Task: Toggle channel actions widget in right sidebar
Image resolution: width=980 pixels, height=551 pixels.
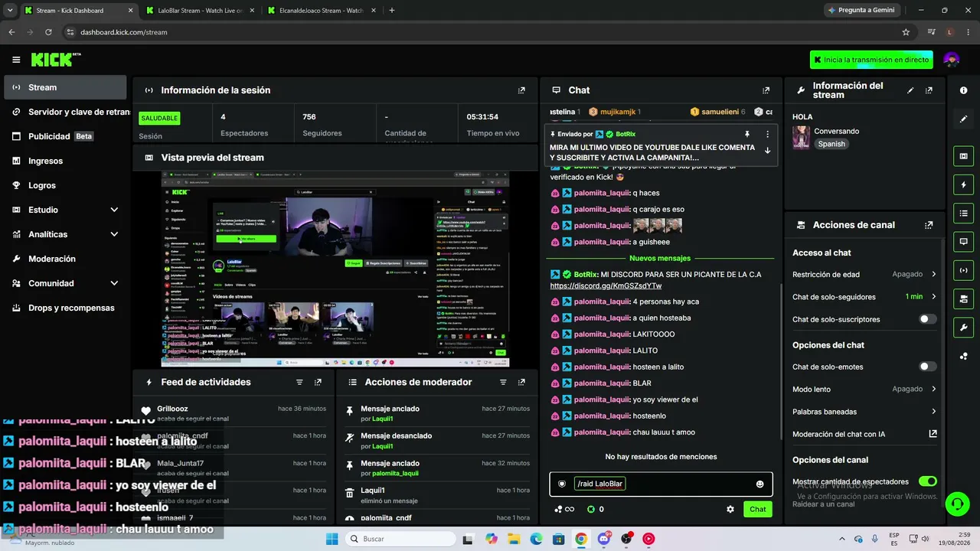Action: [963, 298]
